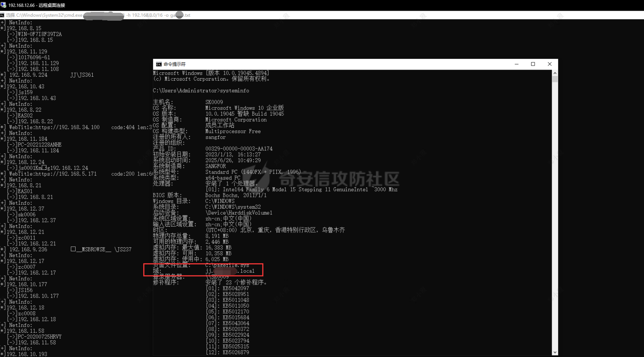Click the OS version 10.0.19045 Build 19045
The height and width of the screenshot is (357, 644).
(x=245, y=114)
